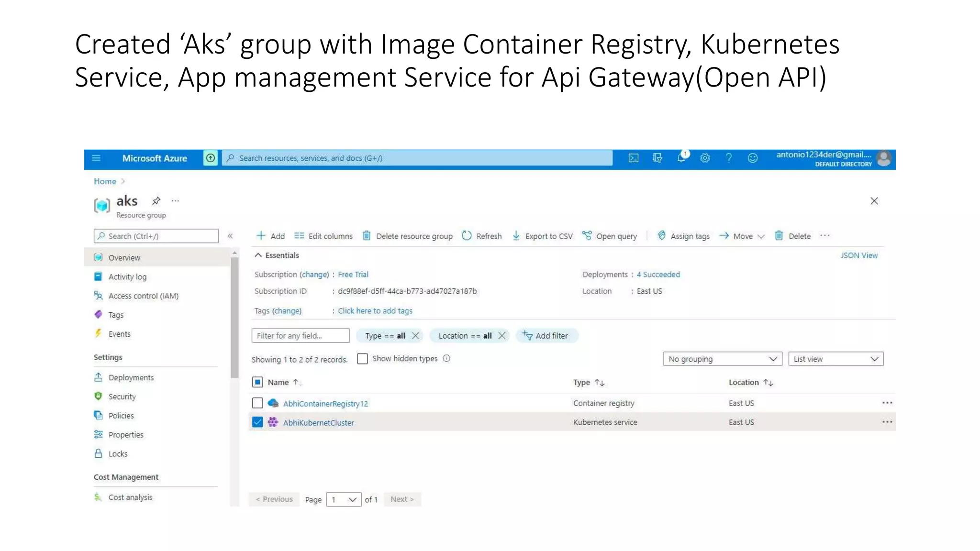Check the AbhiContainerRegistry12 row checkbox
The height and width of the screenshot is (551, 980).
(257, 403)
